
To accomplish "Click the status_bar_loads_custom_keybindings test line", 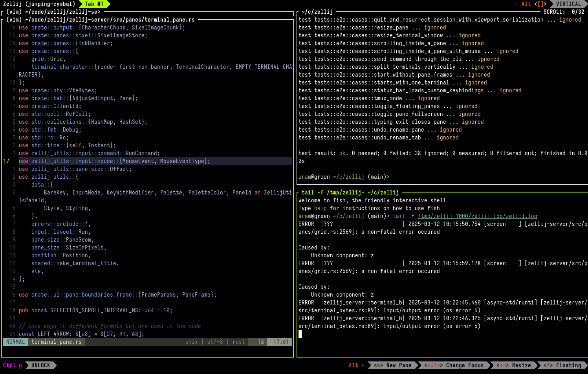I will (410, 90).
